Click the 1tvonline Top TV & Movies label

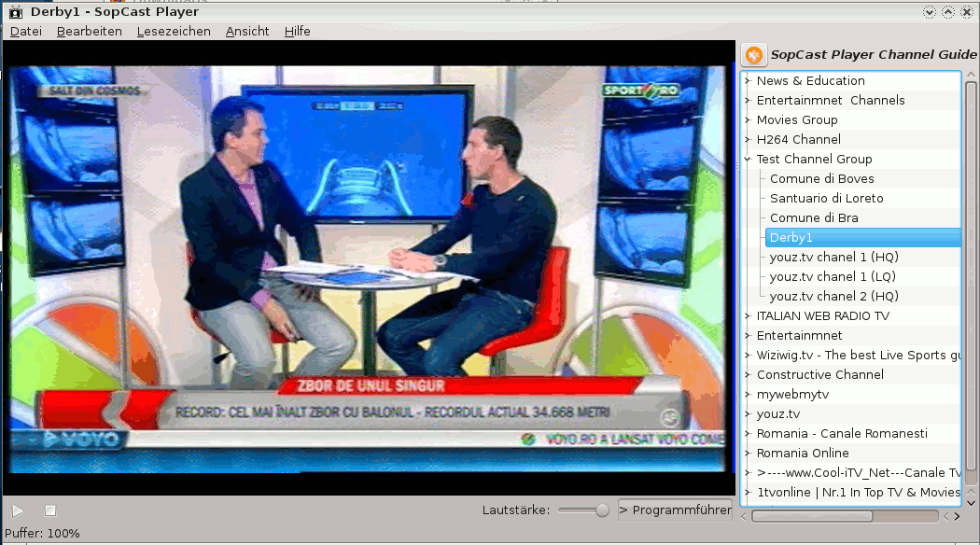tap(858, 493)
